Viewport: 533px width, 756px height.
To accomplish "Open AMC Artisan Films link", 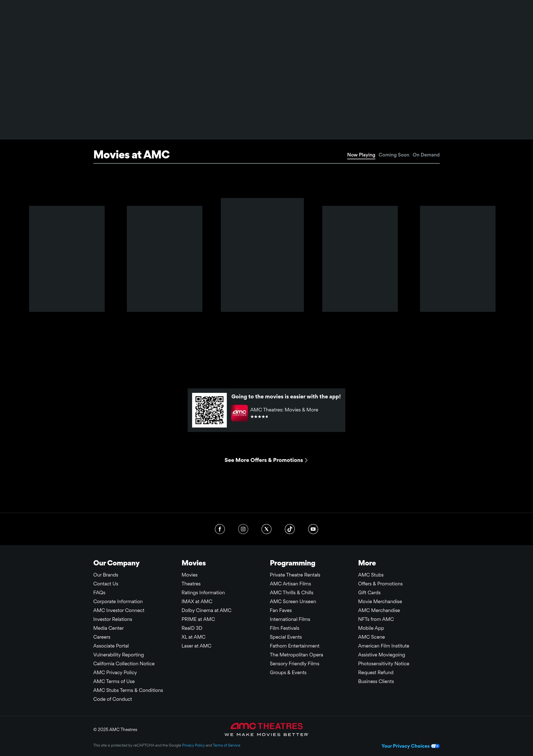I will (290, 583).
